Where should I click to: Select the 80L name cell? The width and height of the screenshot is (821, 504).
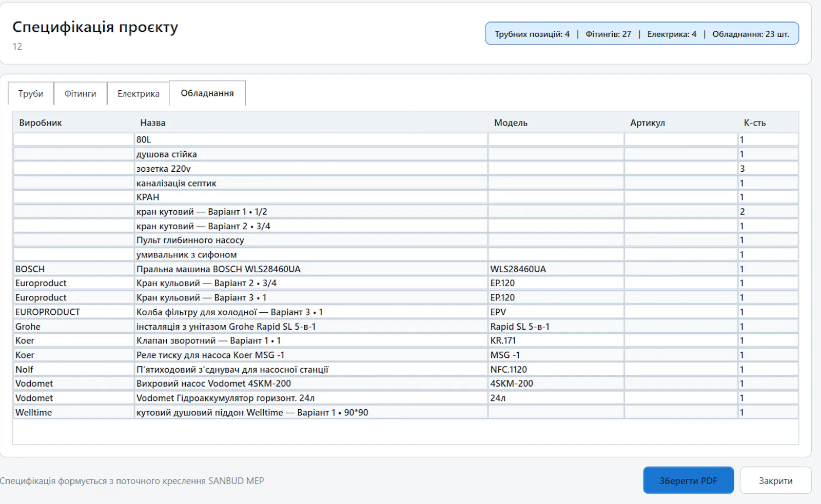pos(311,139)
